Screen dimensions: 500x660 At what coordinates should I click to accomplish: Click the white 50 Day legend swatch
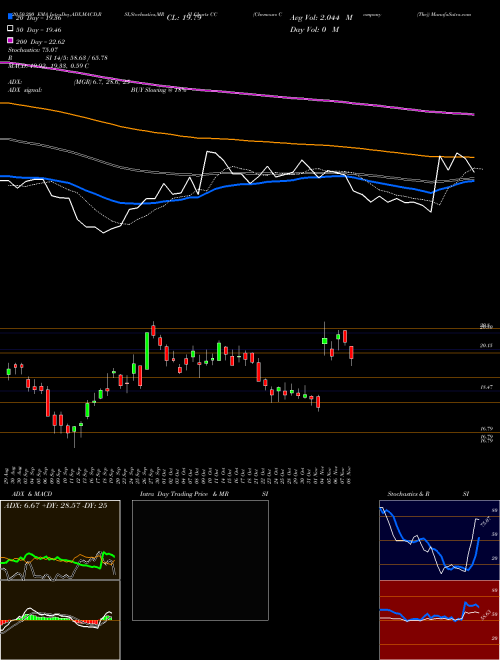click(10, 29)
